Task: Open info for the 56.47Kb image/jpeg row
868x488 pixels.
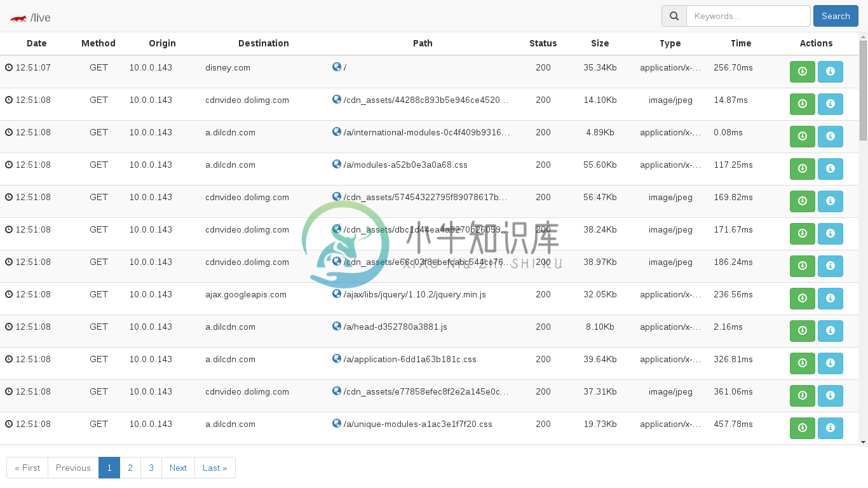Action: pyautogui.click(x=831, y=201)
